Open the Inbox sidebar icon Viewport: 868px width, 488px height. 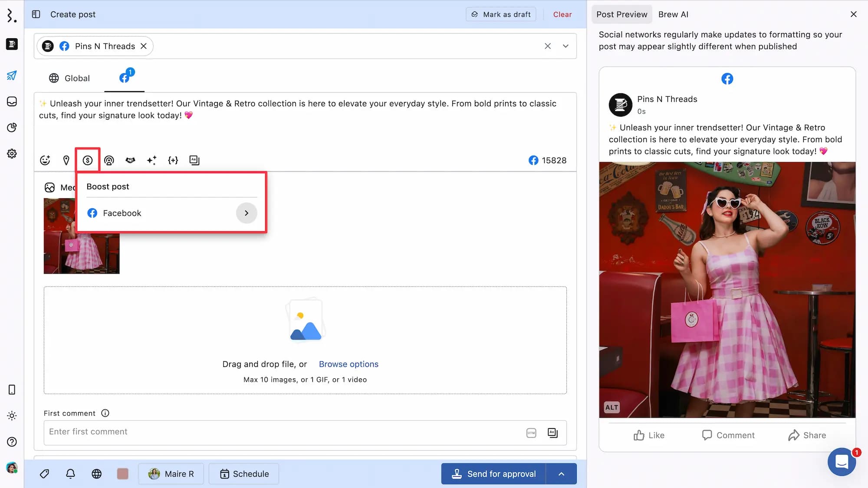pos(12,102)
